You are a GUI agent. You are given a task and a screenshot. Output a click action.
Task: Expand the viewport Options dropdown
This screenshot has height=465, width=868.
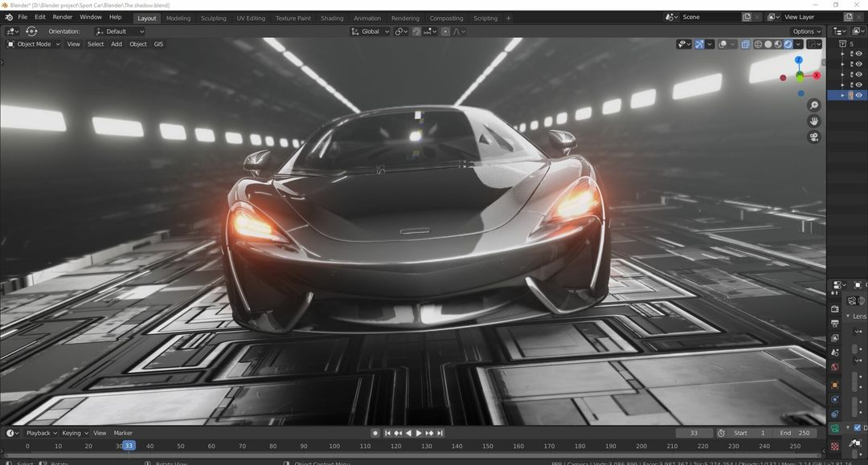[806, 31]
